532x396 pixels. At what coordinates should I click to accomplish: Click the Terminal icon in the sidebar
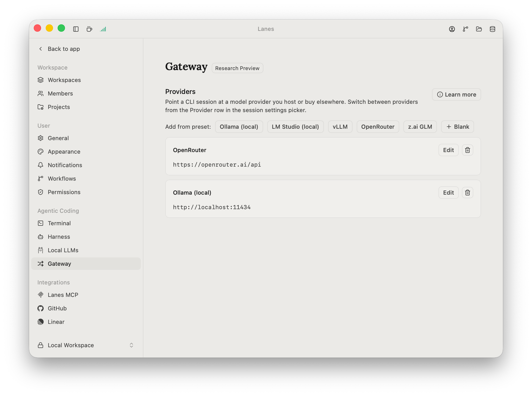(41, 223)
